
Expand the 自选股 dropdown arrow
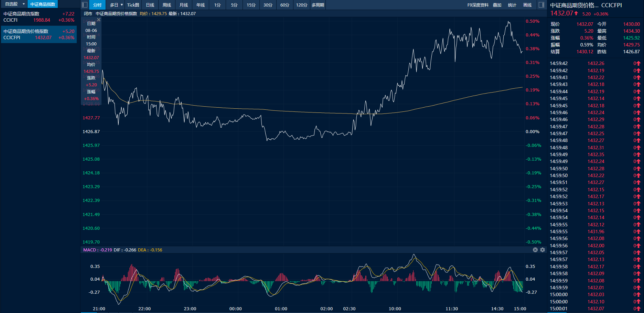tap(24, 4)
